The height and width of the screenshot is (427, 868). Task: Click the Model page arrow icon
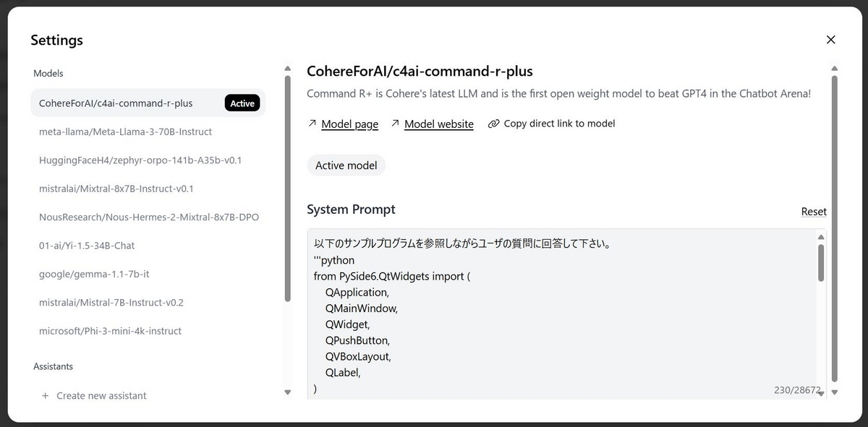(x=312, y=124)
